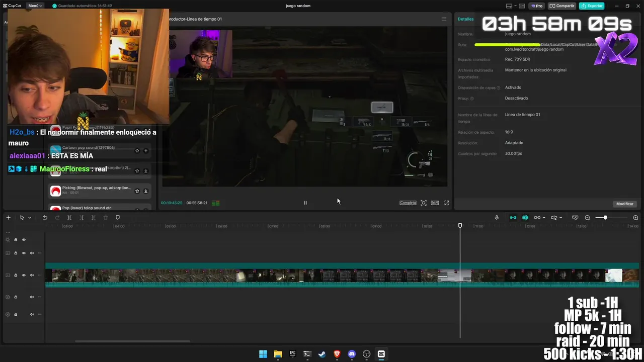Open the second track's more options
This screenshot has height=362, width=644.
coord(40,253)
